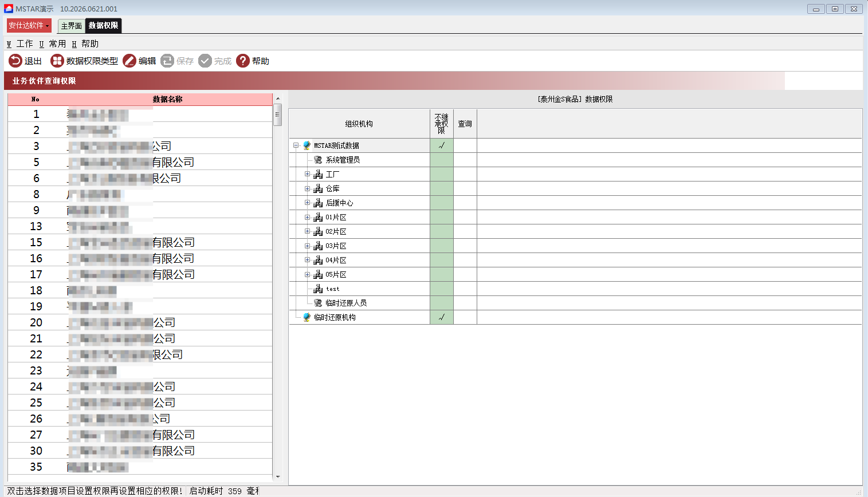Select the 工厂 organization icon
The height and width of the screenshot is (497, 868).
[318, 174]
